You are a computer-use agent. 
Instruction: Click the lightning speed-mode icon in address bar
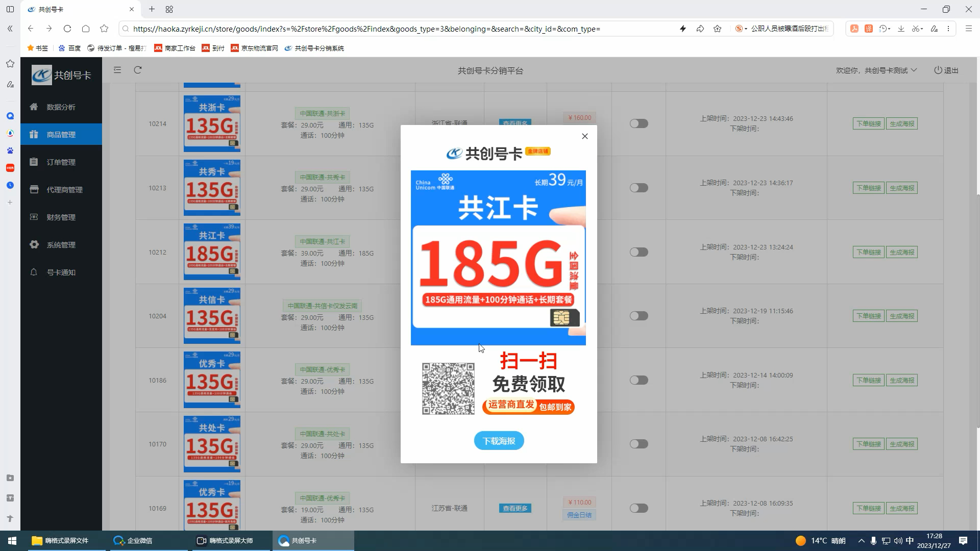[683, 29]
